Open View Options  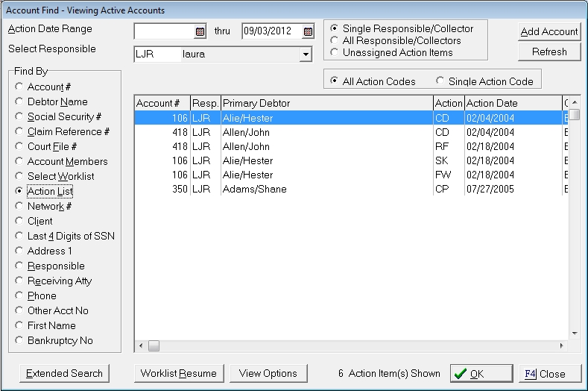pos(268,374)
